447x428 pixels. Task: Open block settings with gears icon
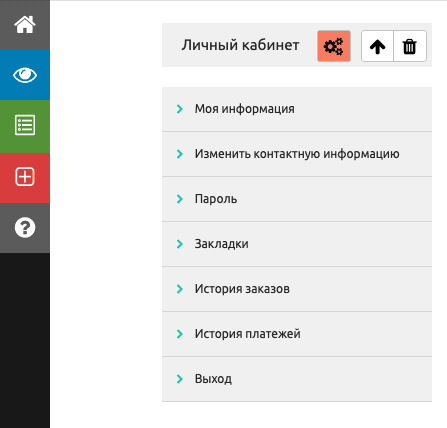click(334, 46)
